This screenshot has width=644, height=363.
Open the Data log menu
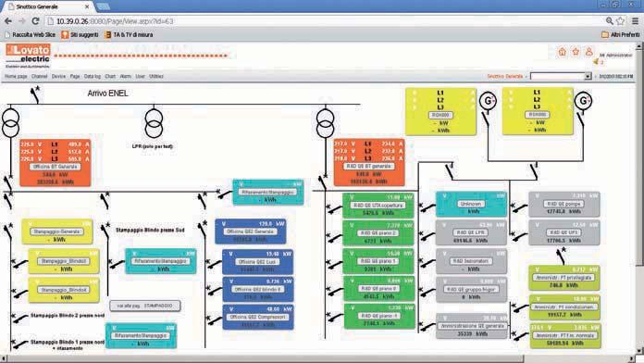[92, 77]
